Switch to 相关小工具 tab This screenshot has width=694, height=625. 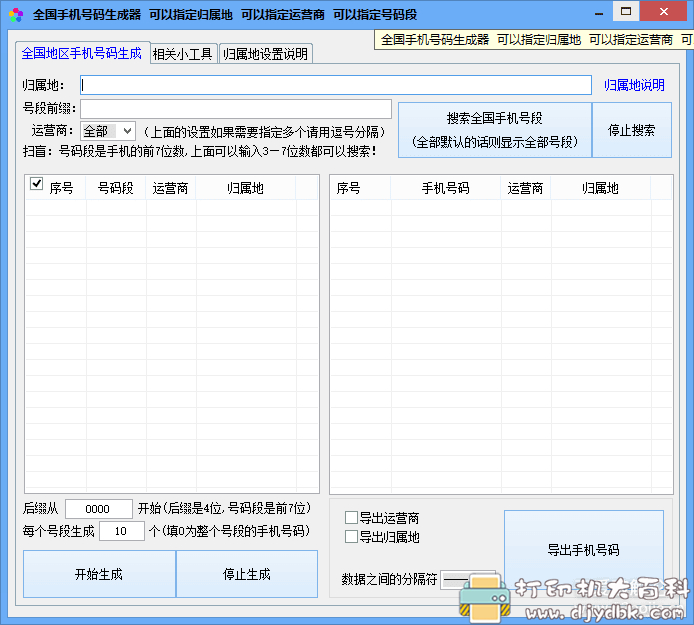(x=183, y=54)
